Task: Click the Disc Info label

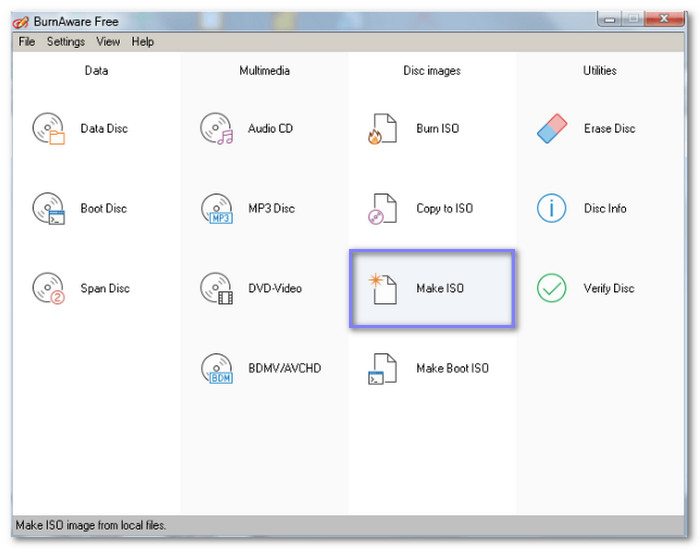Action: (x=605, y=208)
